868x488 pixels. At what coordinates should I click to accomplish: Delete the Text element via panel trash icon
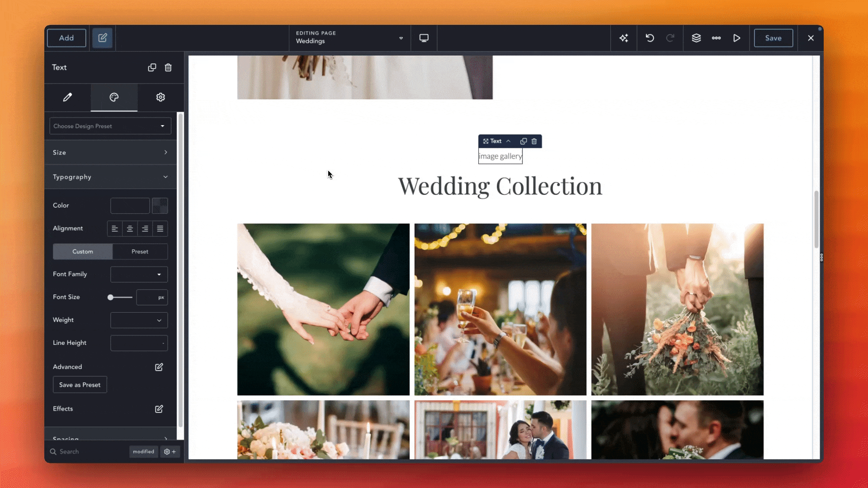click(x=168, y=67)
